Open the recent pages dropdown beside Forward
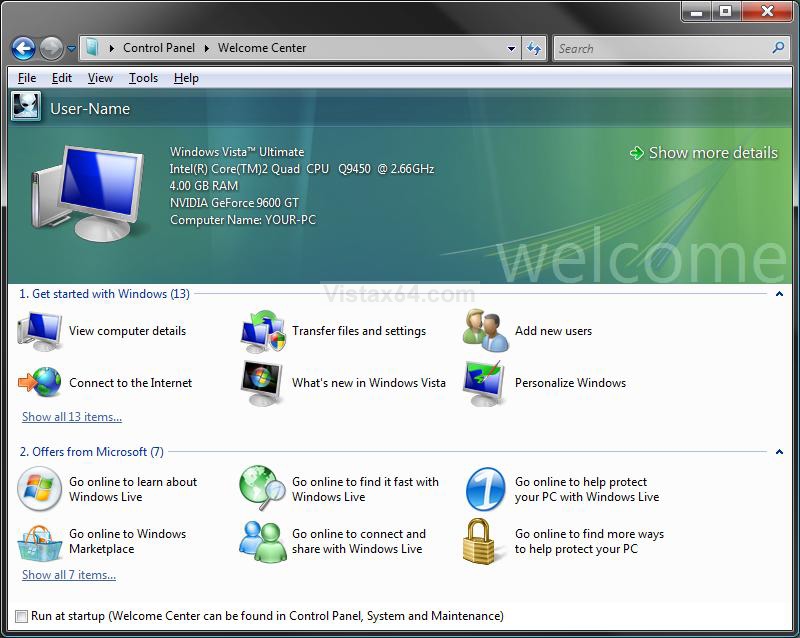The height and width of the screenshot is (638, 800). click(x=71, y=49)
